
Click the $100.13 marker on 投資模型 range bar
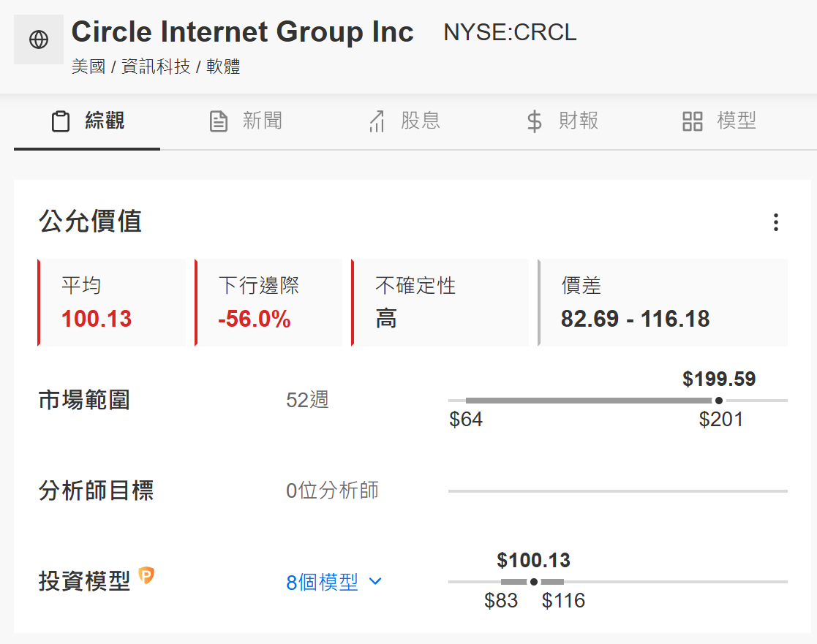click(x=533, y=582)
